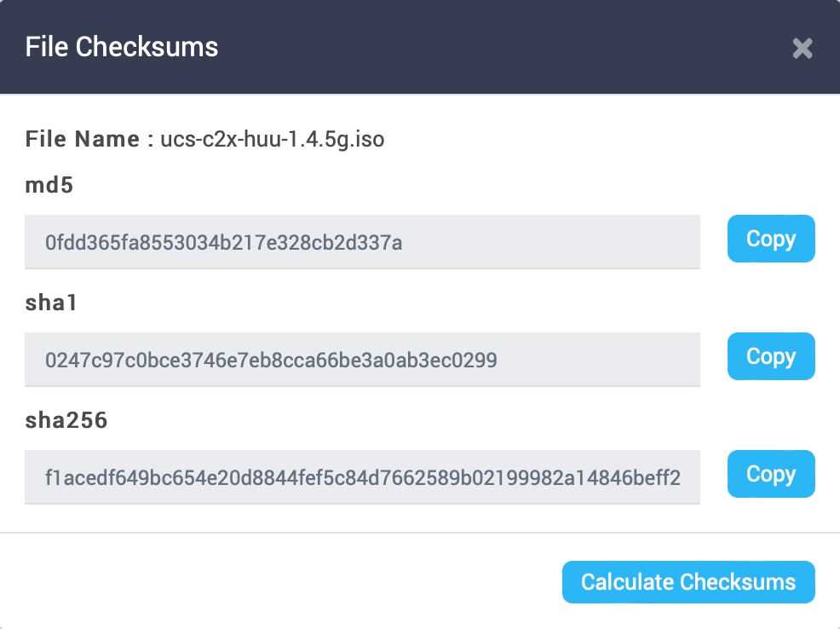Image resolution: width=840 pixels, height=629 pixels.
Task: Click the divider line above the footer
Action: tap(420, 533)
